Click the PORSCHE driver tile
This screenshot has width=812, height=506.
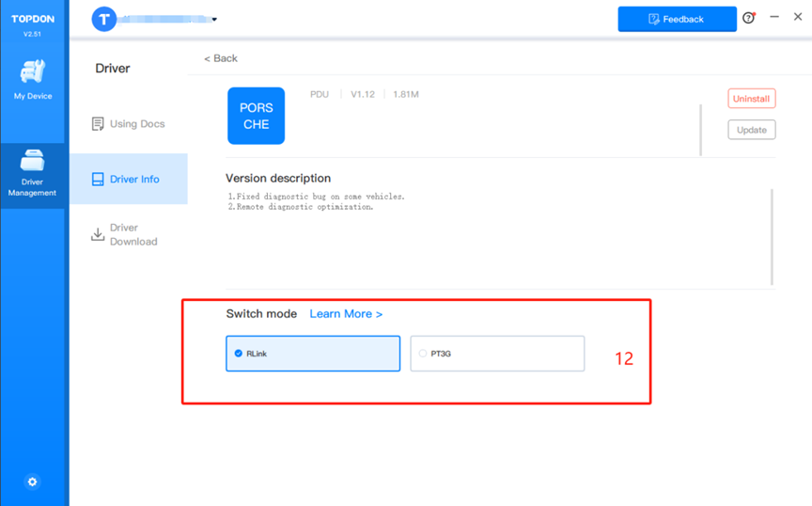point(256,116)
